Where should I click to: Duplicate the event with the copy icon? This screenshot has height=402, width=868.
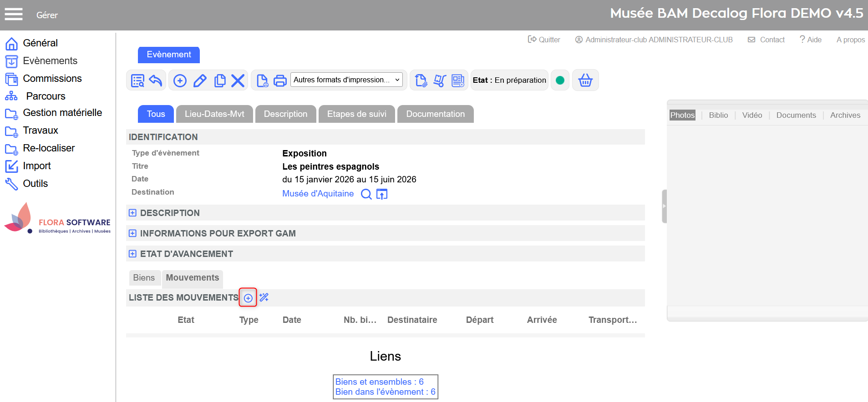coord(220,81)
